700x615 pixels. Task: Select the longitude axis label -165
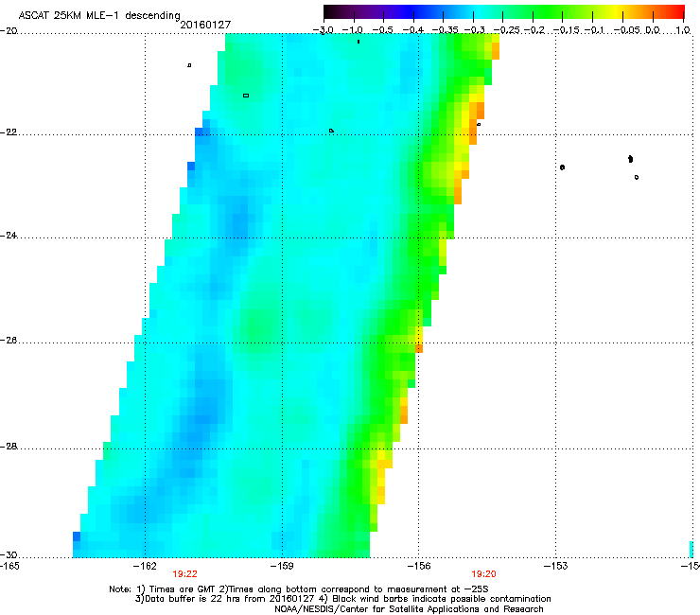pos(9,566)
